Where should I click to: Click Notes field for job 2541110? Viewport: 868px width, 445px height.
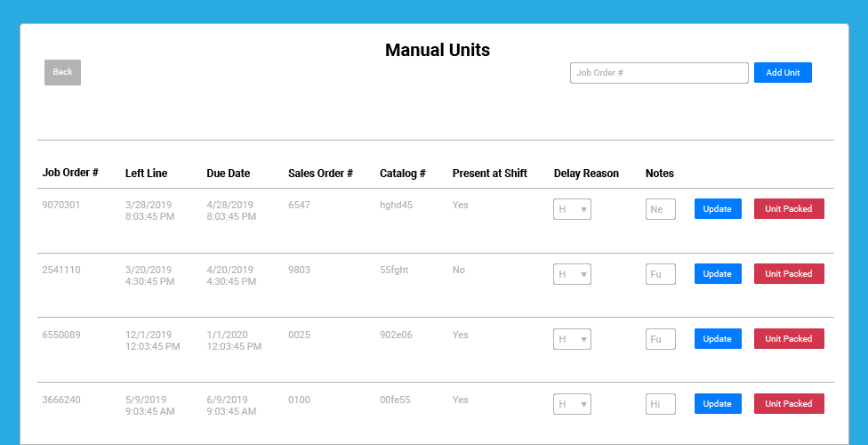click(661, 274)
